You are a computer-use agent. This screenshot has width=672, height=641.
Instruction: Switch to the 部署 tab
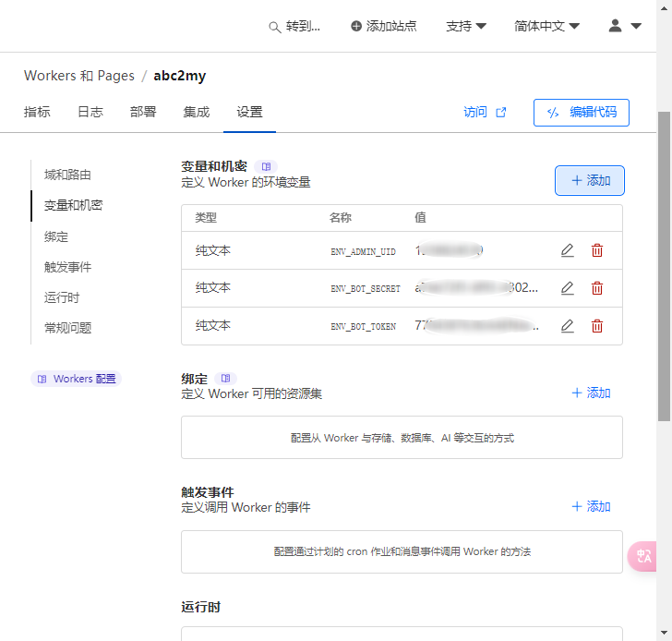143,113
